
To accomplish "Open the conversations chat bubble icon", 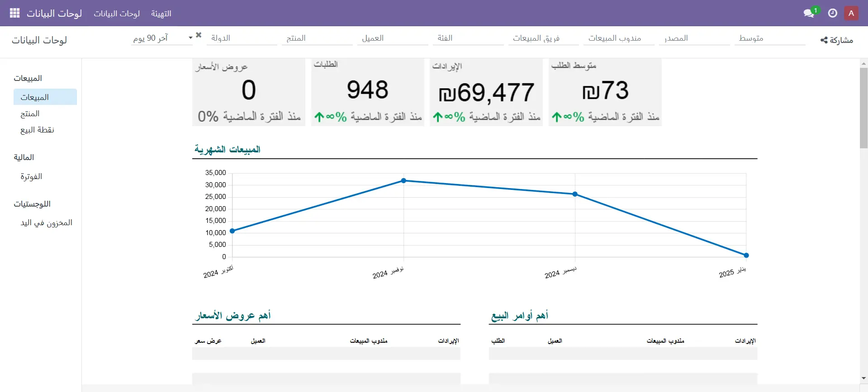I will [809, 14].
